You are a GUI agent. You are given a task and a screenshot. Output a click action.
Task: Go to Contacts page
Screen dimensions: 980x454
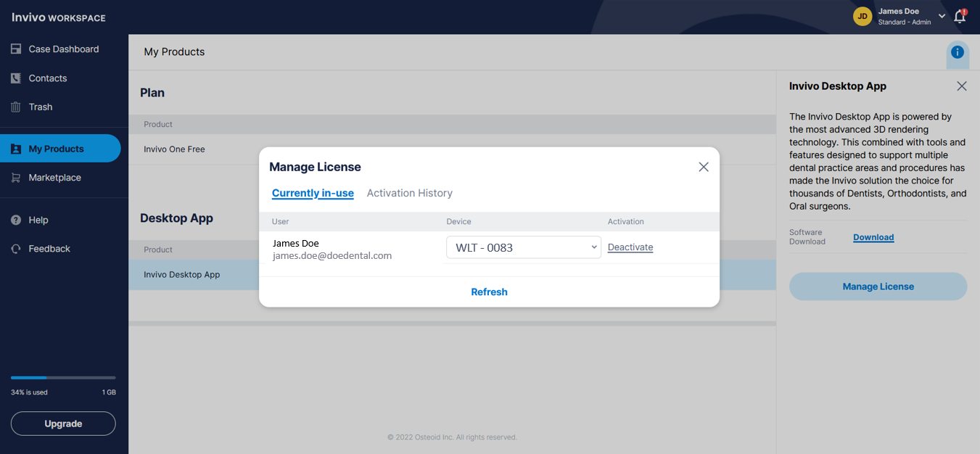(x=48, y=78)
